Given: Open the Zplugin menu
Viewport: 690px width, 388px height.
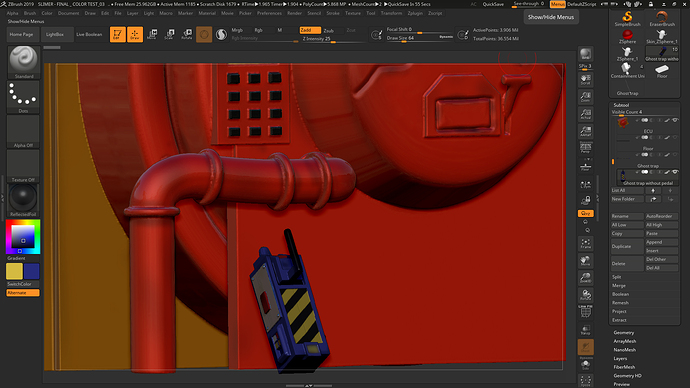Looking at the screenshot, I should pos(415,13).
